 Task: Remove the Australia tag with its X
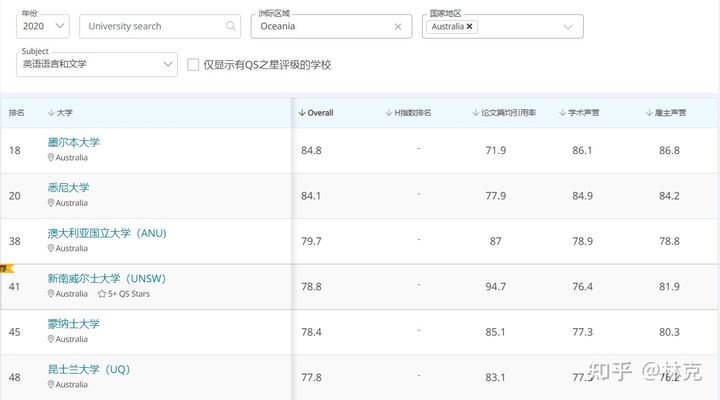[469, 27]
